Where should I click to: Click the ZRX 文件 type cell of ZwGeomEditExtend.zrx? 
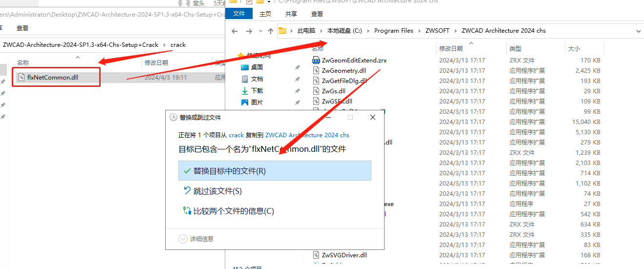point(522,61)
